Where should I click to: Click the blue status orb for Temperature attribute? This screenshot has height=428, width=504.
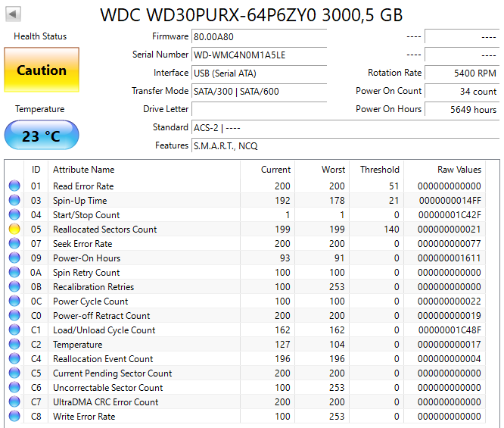click(x=14, y=345)
